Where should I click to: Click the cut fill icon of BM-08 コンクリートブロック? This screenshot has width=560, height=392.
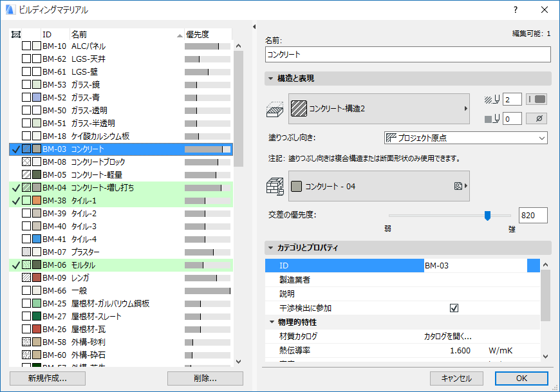coord(26,162)
